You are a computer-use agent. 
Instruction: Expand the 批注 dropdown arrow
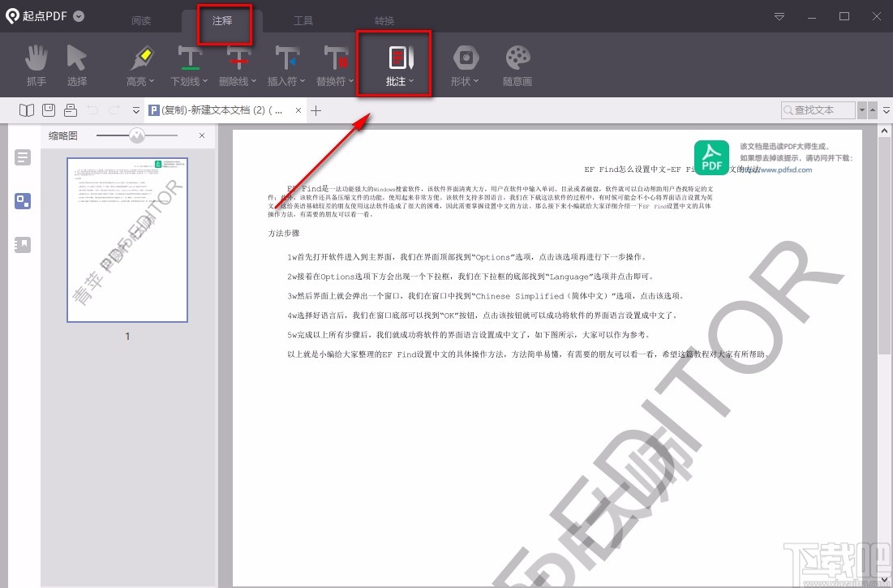coord(411,81)
